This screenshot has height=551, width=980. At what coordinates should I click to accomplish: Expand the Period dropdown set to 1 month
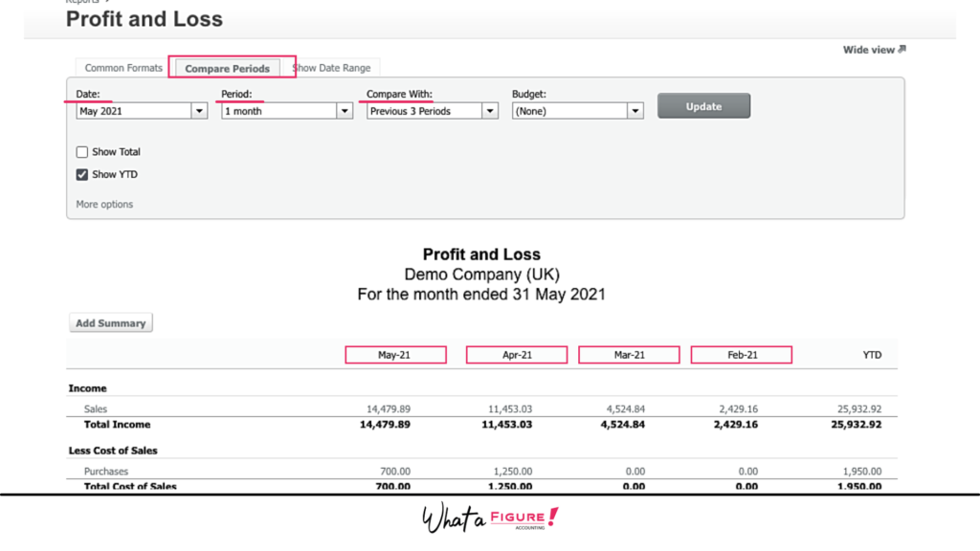click(x=287, y=111)
